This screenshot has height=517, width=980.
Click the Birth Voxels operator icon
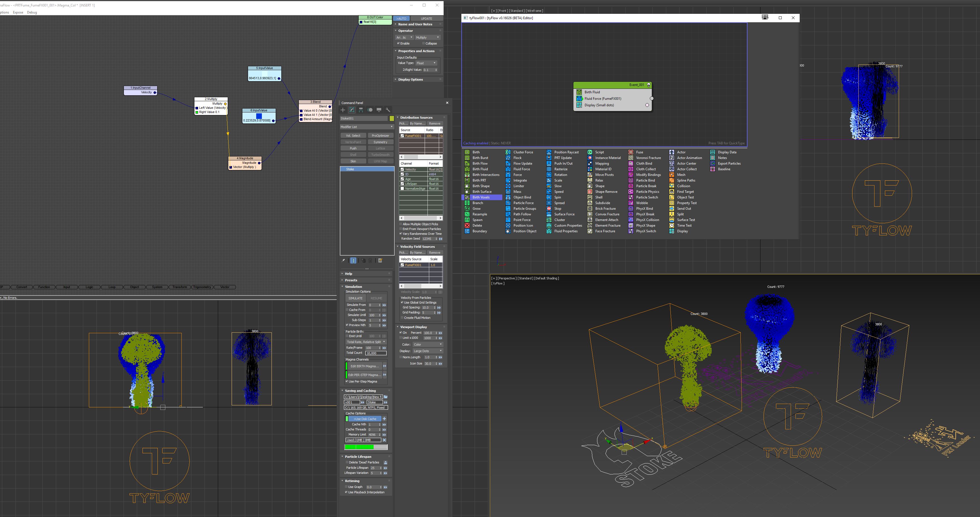coord(467,197)
